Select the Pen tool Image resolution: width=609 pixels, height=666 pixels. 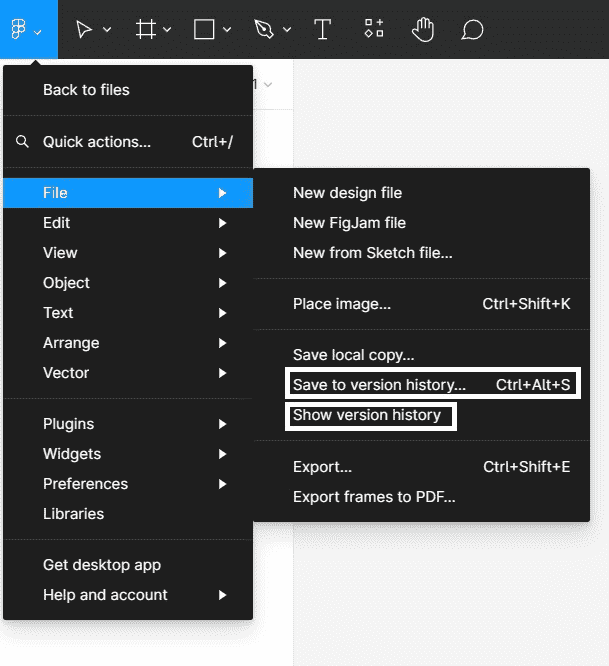pos(264,30)
